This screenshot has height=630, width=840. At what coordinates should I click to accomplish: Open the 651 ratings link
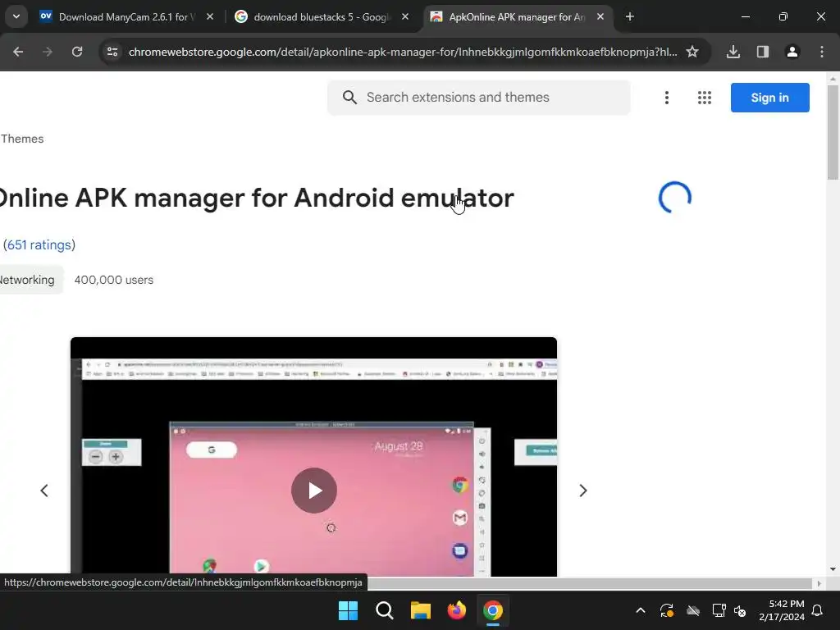pos(39,244)
